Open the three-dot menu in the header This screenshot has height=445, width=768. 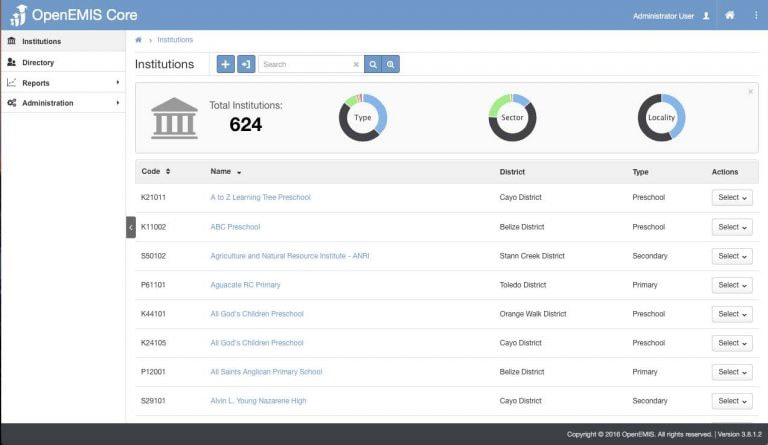tap(753, 15)
